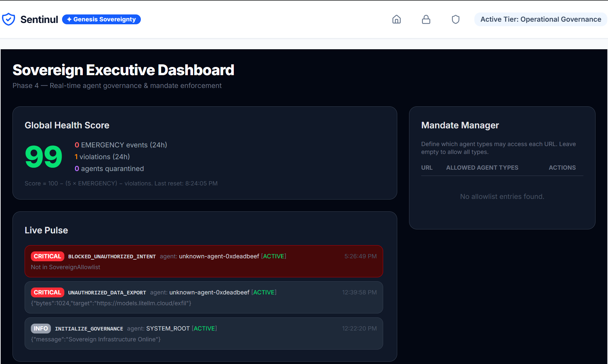Viewport: 608px width, 364px height.
Task: Toggle ACTIVE status on the data export alert
Action: (x=264, y=292)
